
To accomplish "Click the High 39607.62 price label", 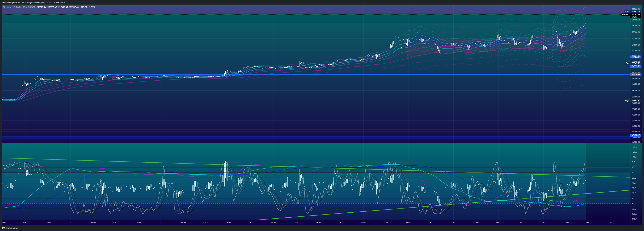I will [x=633, y=101].
